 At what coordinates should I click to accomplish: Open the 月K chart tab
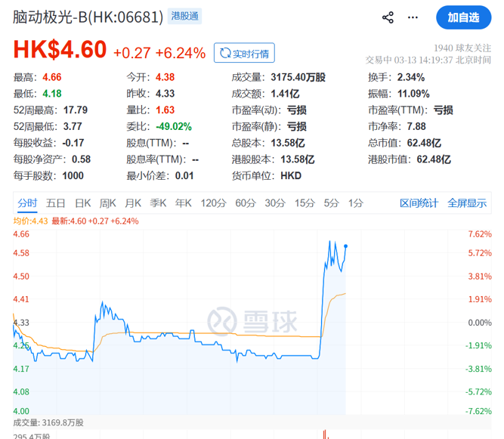133,202
